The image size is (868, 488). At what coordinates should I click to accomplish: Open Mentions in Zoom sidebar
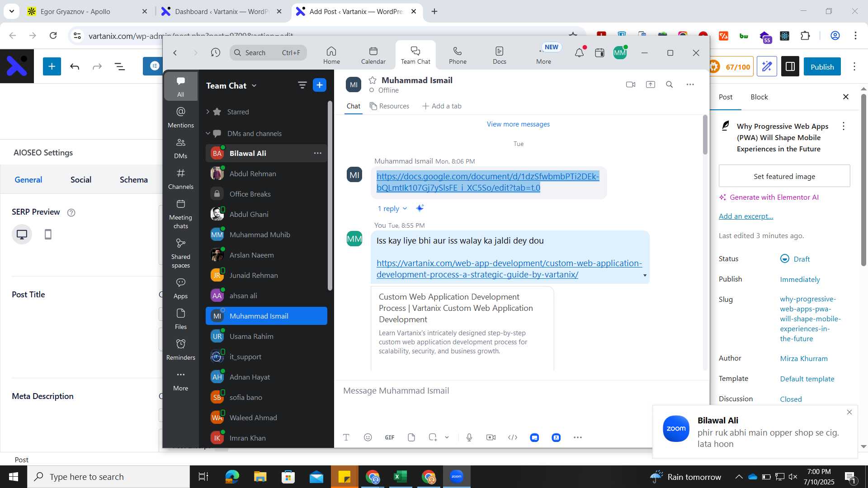pos(180,117)
